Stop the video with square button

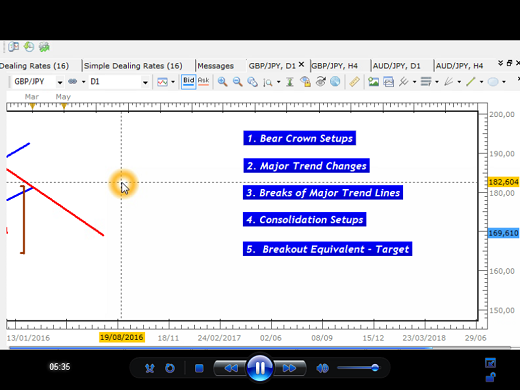click(199, 368)
